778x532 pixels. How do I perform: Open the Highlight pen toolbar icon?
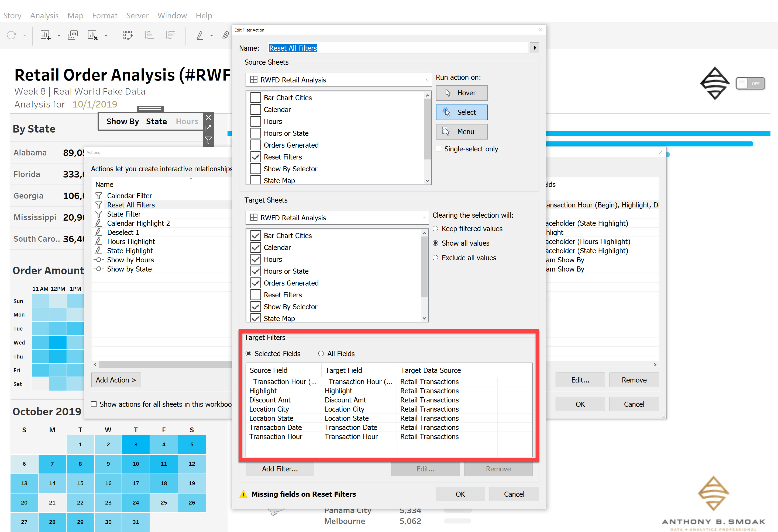tap(200, 35)
